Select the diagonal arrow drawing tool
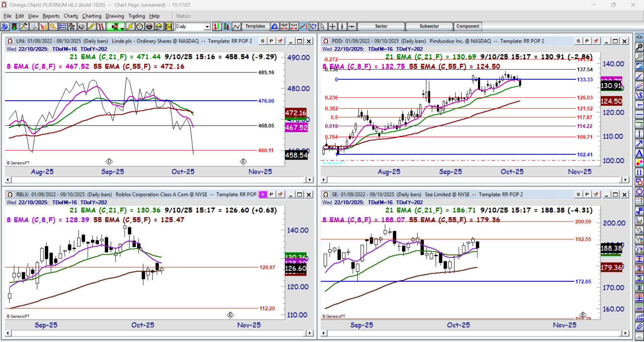Viewport: 644px width, 342px height. [639, 144]
